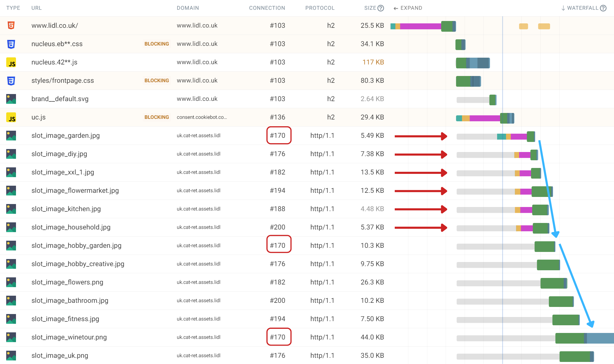
Task: Open the brand__default.svg request
Action: (x=60, y=99)
